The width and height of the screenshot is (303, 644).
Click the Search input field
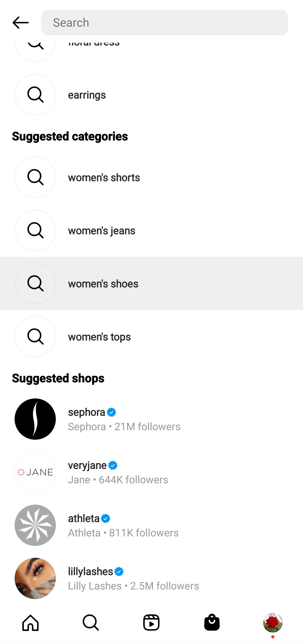[165, 23]
